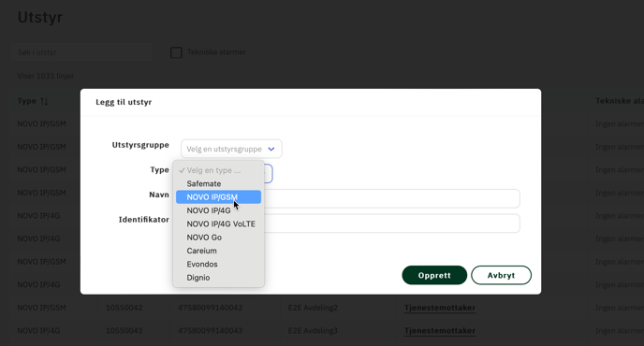Click the Tekniske alarmer column header

pyautogui.click(x=620, y=101)
